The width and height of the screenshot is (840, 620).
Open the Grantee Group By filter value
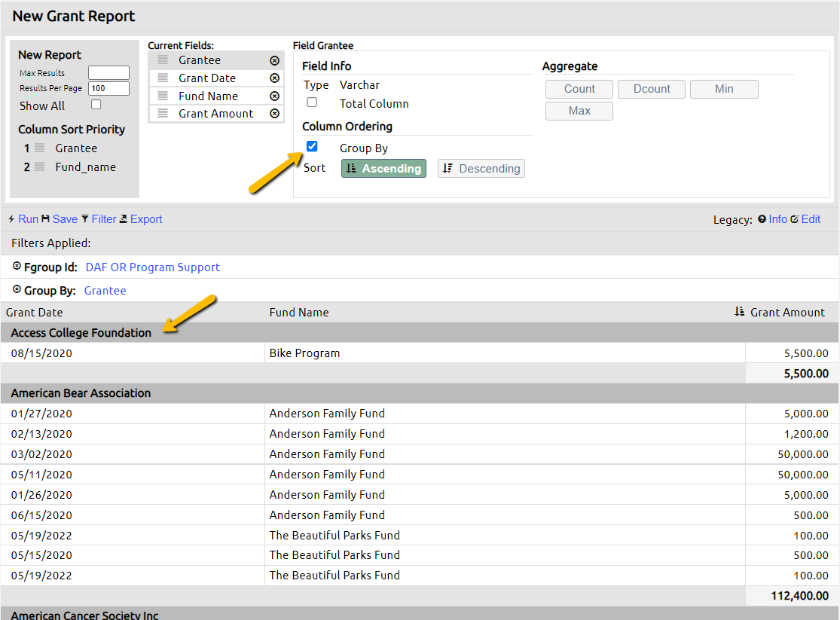tap(105, 291)
